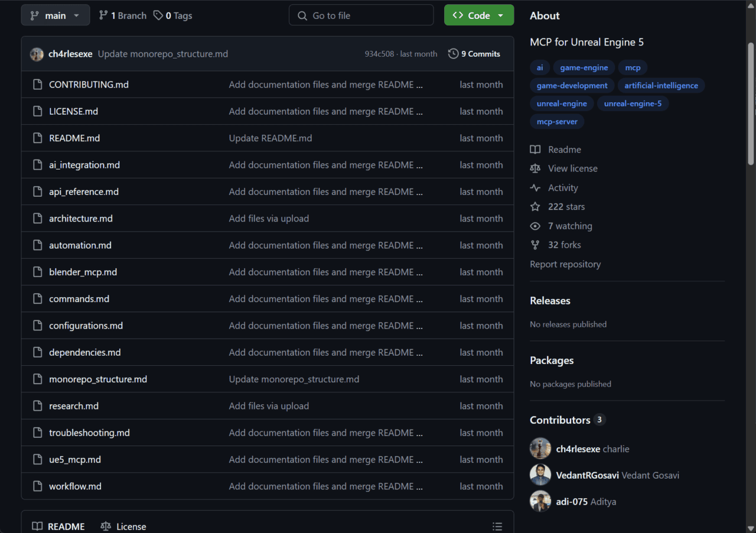This screenshot has height=533, width=756.
Task: Select the ai topic tag
Action: [x=540, y=67]
